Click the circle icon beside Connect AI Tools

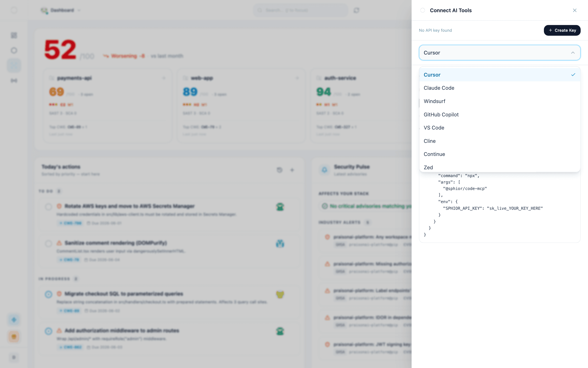[423, 10]
